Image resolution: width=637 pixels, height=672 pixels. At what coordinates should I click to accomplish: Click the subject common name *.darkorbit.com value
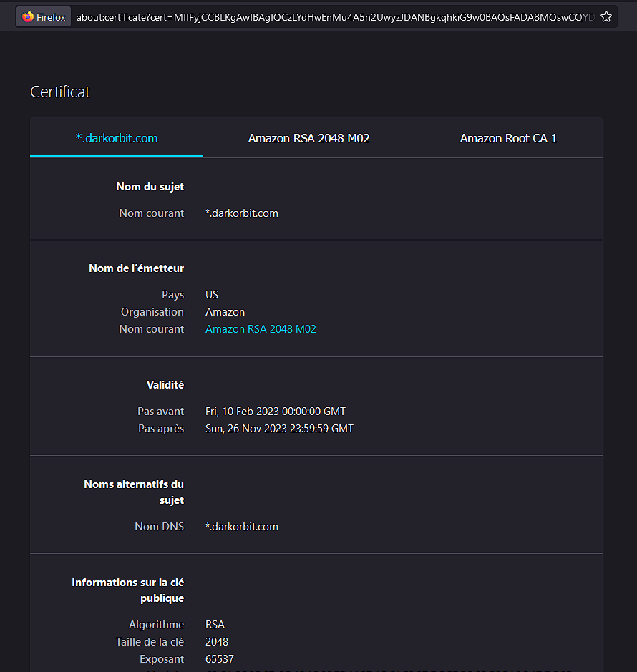242,213
